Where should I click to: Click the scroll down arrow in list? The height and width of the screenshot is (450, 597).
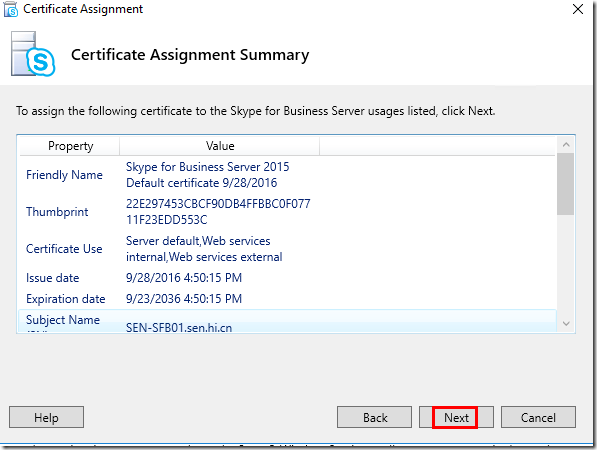point(566,324)
